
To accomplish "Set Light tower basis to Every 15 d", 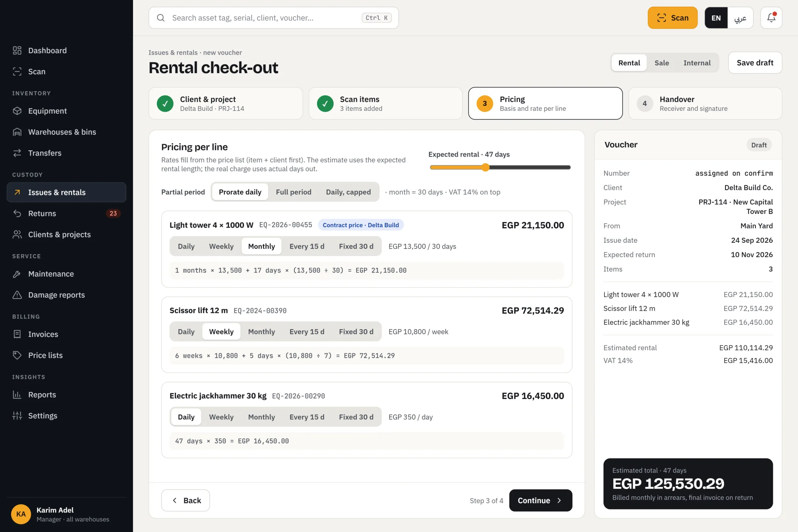I will point(307,246).
